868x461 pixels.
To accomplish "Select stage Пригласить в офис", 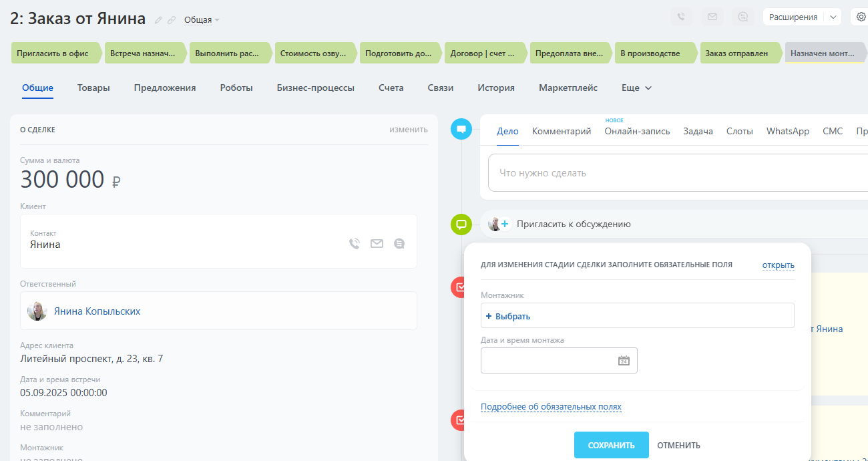I will (x=55, y=53).
